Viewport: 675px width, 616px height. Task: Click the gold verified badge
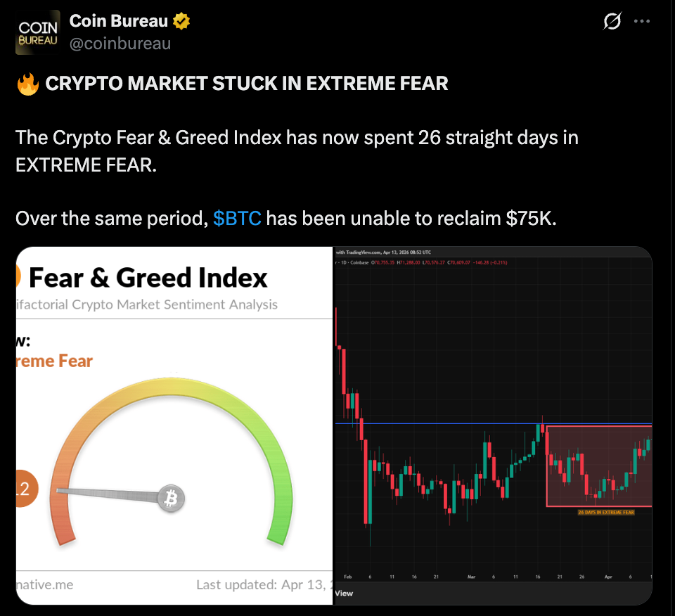tap(182, 22)
